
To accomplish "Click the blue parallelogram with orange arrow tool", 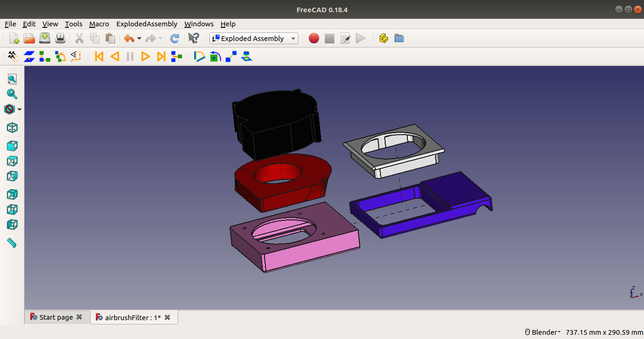I will click(x=29, y=56).
